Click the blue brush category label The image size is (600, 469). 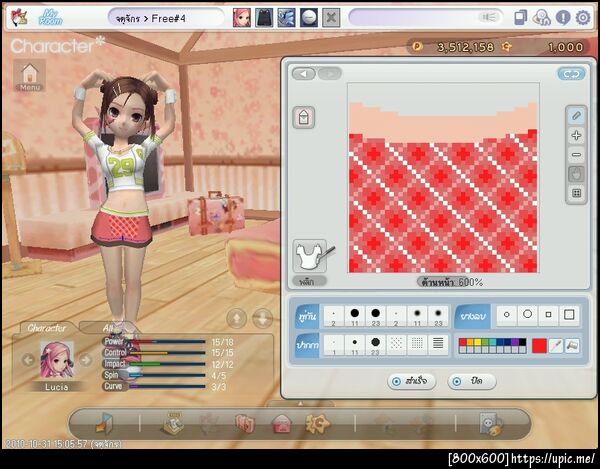point(307,316)
